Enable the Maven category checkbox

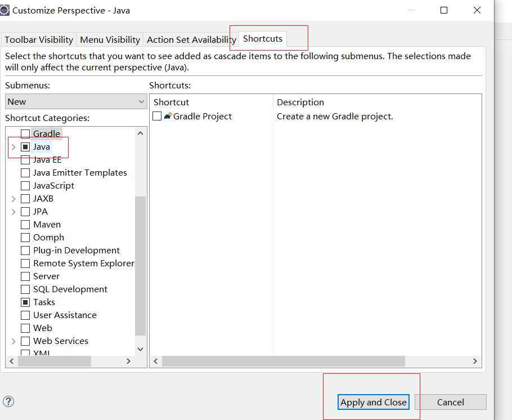point(25,225)
